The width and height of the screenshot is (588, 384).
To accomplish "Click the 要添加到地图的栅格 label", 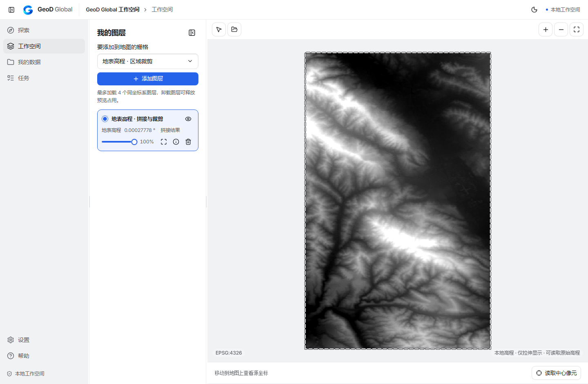I will pyautogui.click(x=123, y=47).
